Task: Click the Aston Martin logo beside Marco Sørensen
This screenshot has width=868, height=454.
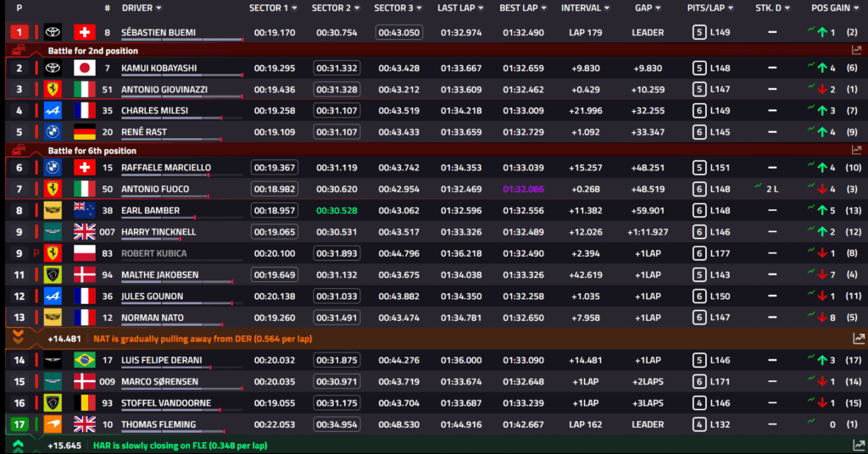Action: pyautogui.click(x=53, y=381)
